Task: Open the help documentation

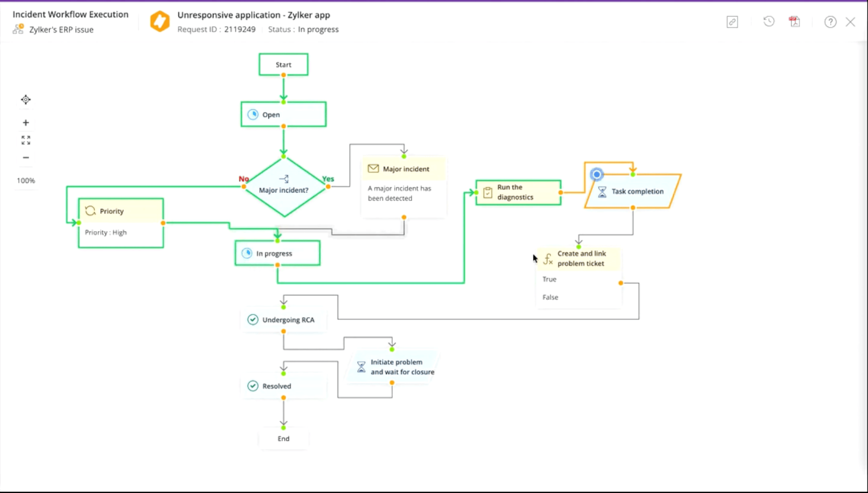Action: pos(831,22)
